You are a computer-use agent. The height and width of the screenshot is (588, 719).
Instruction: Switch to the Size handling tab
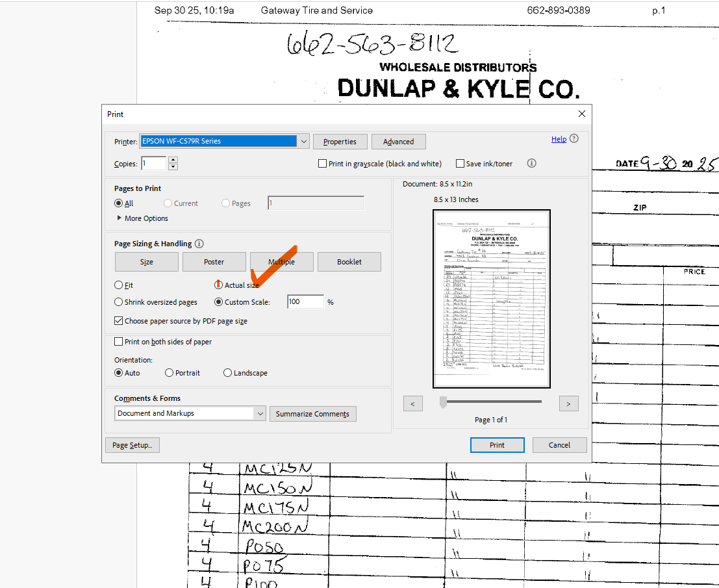click(147, 262)
